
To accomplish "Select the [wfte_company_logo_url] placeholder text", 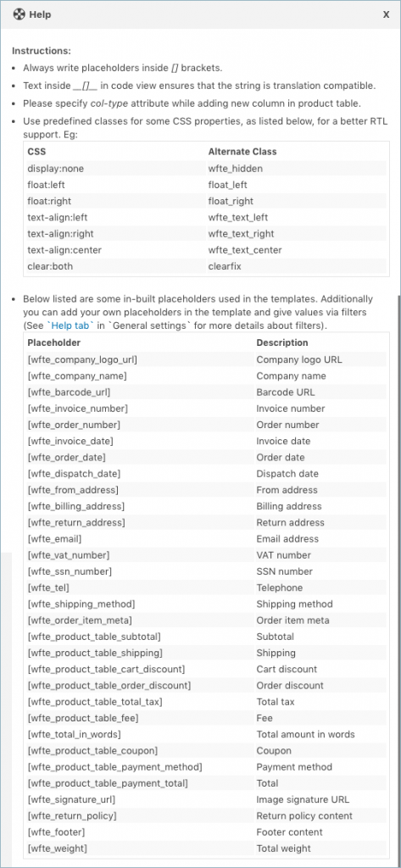I will pos(82,359).
